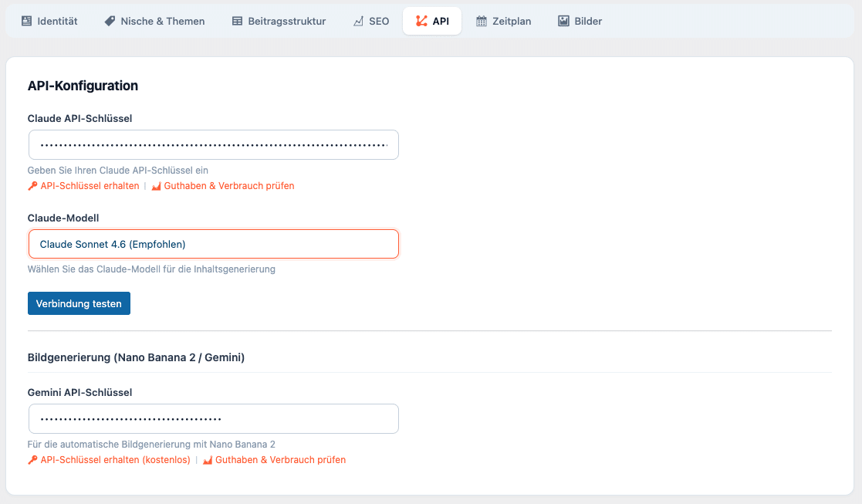Click the Verbindung testen button
The height and width of the screenshot is (504, 862).
(x=79, y=303)
